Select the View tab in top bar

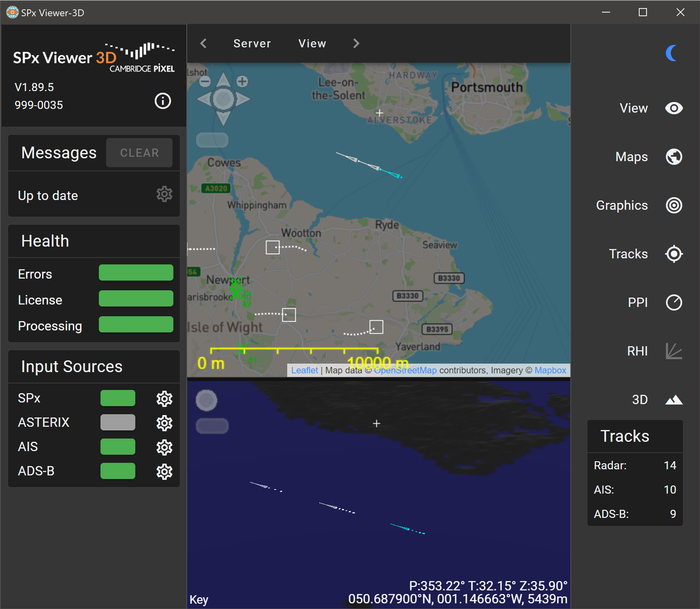pyautogui.click(x=312, y=44)
